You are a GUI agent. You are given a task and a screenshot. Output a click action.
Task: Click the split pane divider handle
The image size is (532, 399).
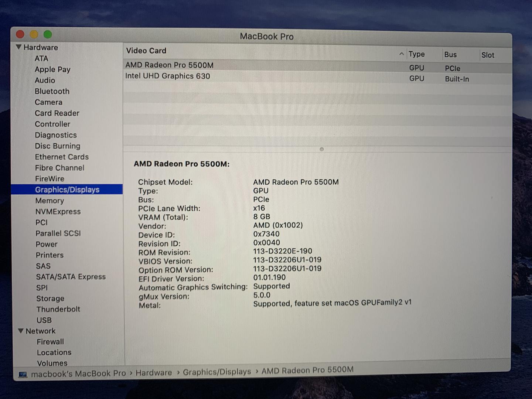click(321, 149)
